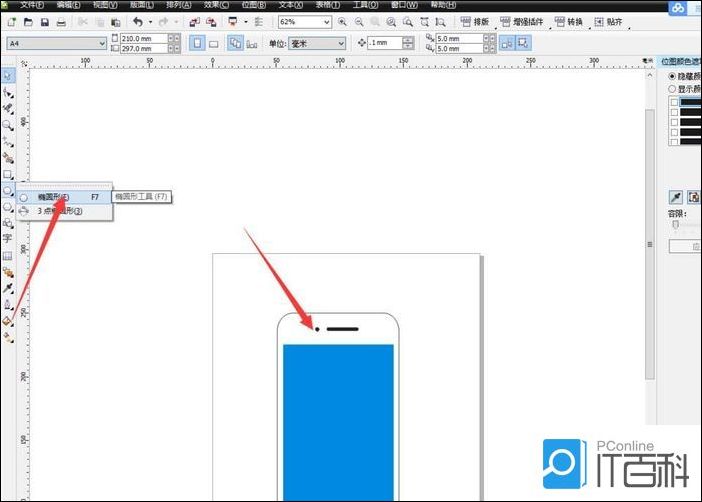Click the Undo arrow in toolbar
The width and height of the screenshot is (702, 502).
137,21
